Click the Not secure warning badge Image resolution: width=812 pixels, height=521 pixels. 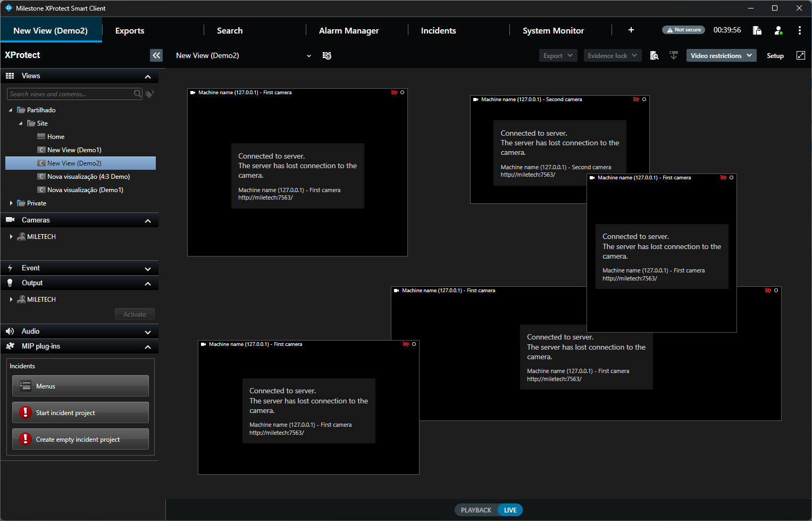683,30
